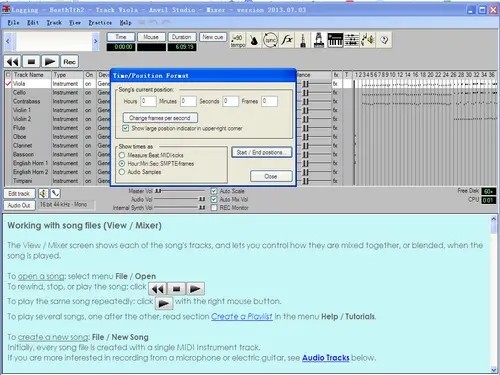
Task: Toggle Show large position indicator checkbox
Action: point(126,128)
